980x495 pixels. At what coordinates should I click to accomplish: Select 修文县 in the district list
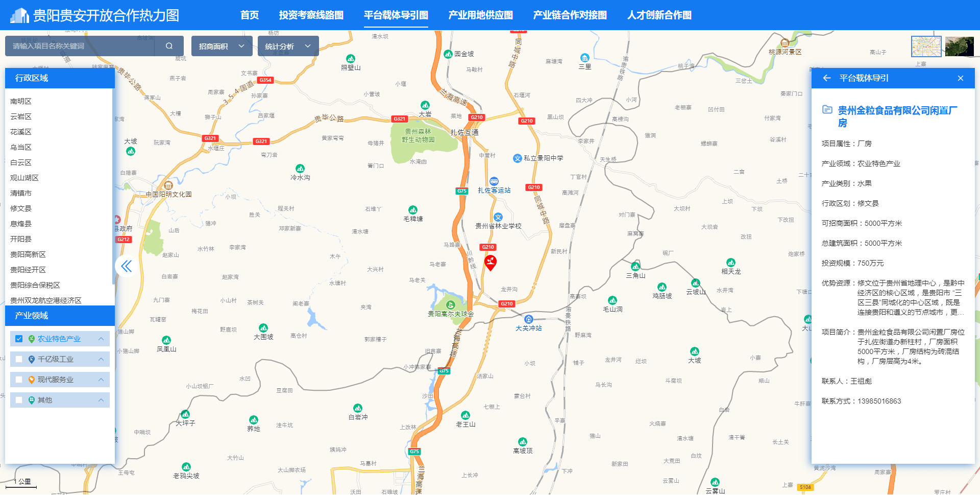pos(21,208)
